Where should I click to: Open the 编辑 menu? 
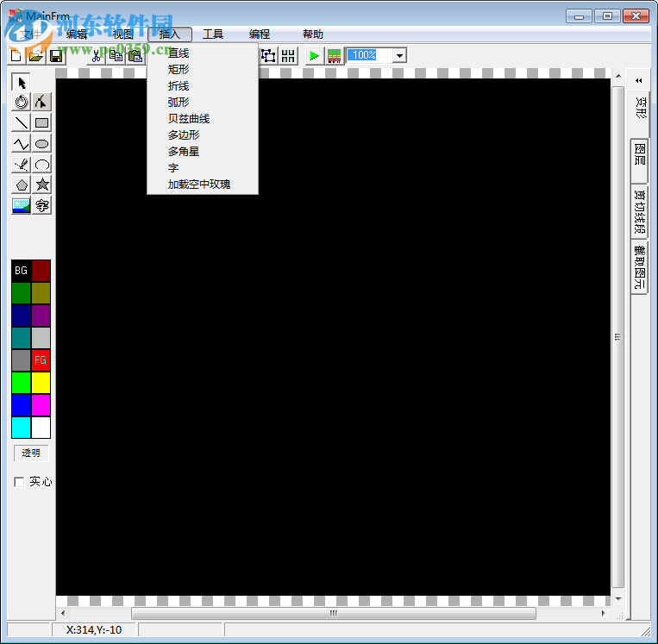point(77,34)
